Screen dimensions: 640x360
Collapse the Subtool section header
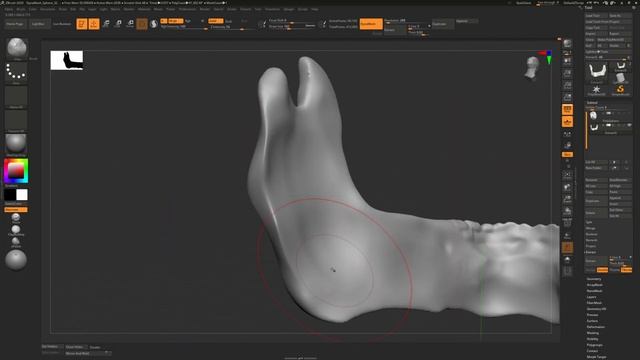pyautogui.click(x=592, y=103)
